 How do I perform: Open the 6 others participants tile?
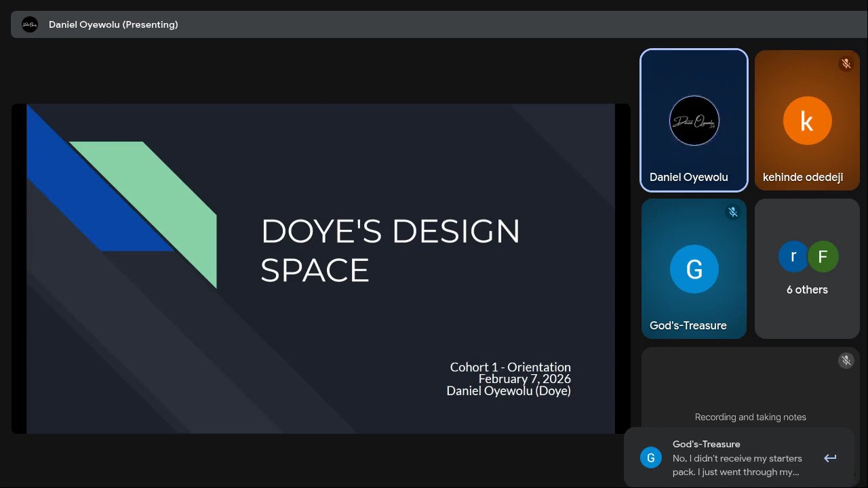coord(807,268)
